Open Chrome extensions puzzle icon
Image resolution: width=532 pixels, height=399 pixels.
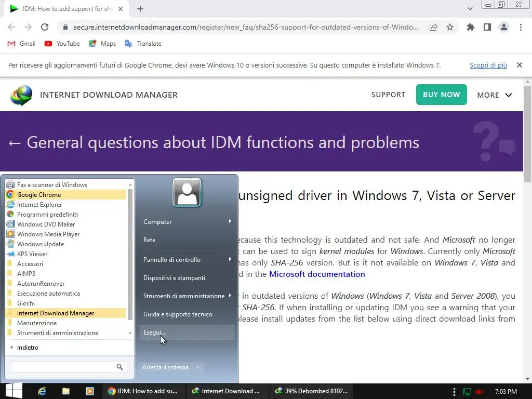[x=471, y=27]
